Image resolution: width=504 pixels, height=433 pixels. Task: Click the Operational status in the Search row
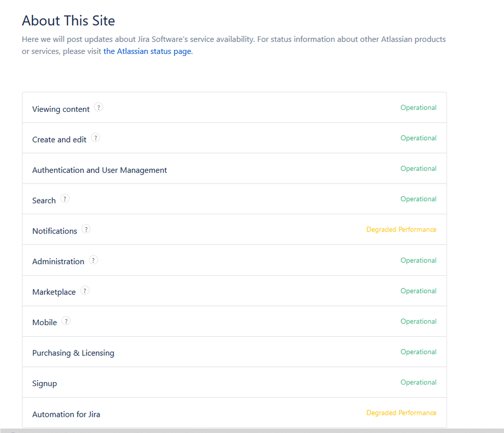click(x=419, y=199)
